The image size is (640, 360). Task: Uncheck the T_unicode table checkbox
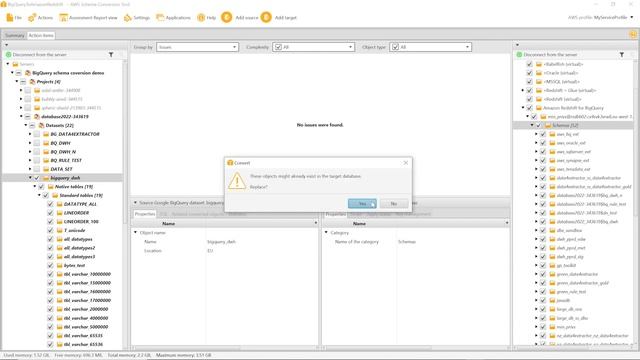click(x=50, y=230)
